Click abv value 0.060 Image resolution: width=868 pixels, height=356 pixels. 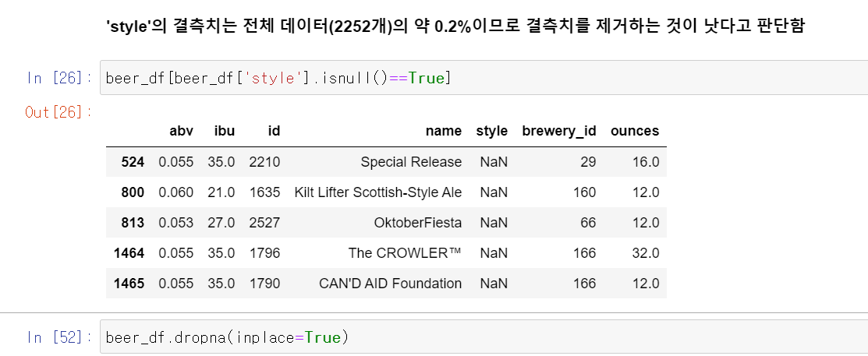176,192
